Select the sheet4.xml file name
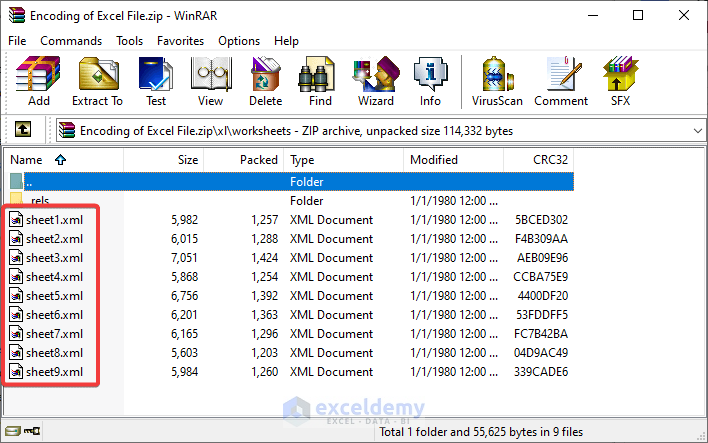Viewport: 708px width, 443px height. 54,277
